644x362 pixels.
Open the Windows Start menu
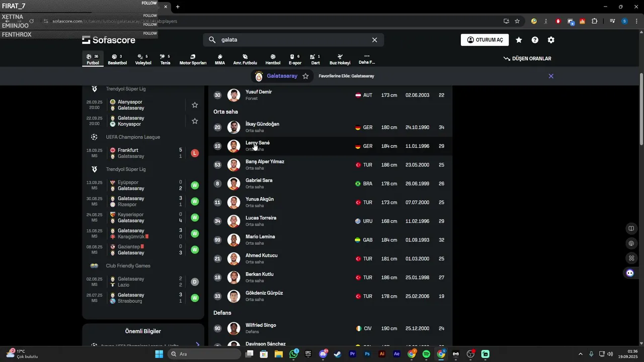pos(159,354)
